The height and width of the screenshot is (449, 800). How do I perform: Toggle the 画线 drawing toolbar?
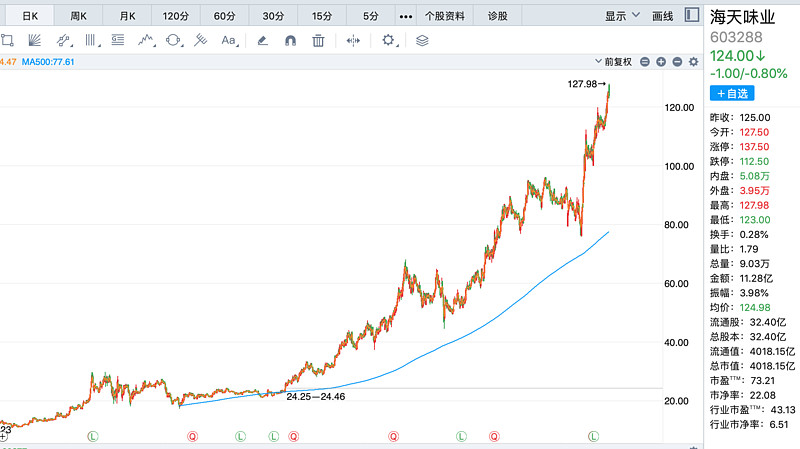coord(662,16)
